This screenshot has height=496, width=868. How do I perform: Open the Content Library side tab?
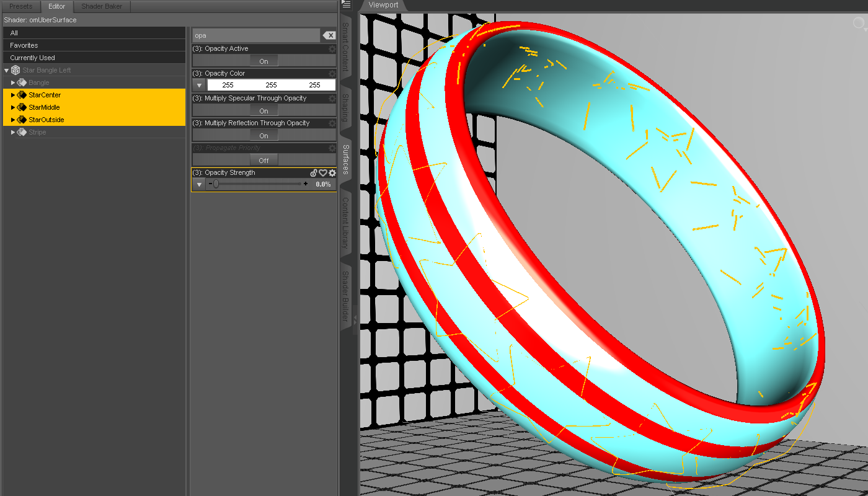point(345,223)
